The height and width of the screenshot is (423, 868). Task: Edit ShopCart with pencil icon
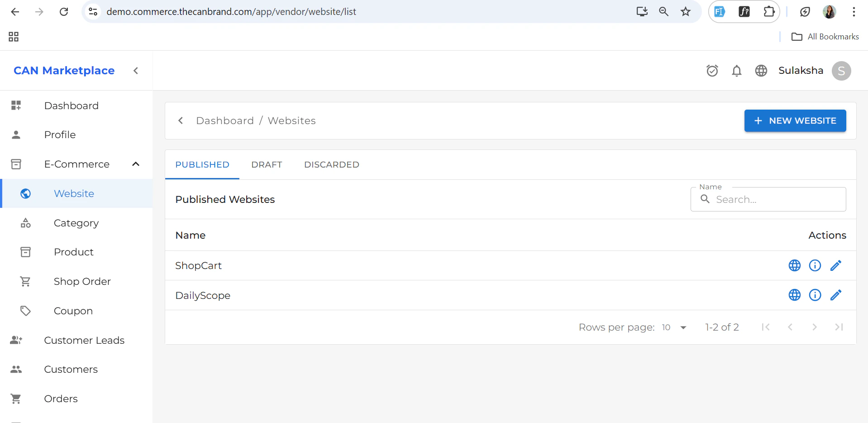coord(835,265)
